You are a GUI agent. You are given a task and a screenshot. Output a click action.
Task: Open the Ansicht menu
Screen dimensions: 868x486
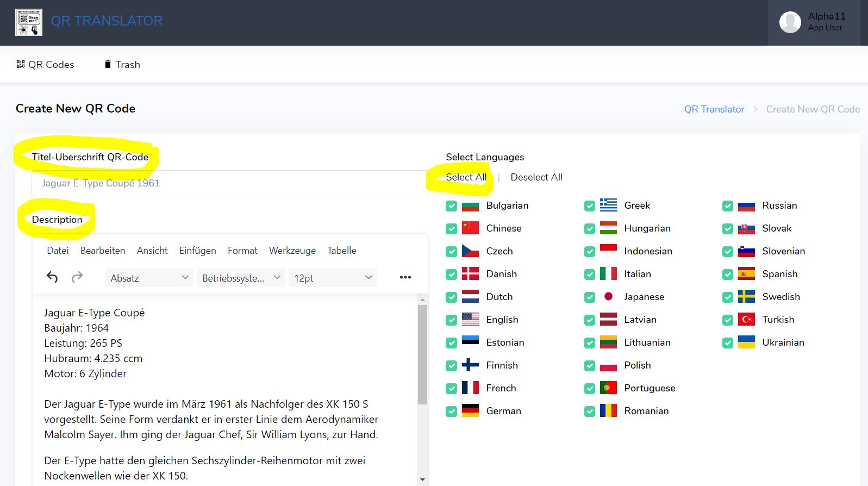(152, 251)
